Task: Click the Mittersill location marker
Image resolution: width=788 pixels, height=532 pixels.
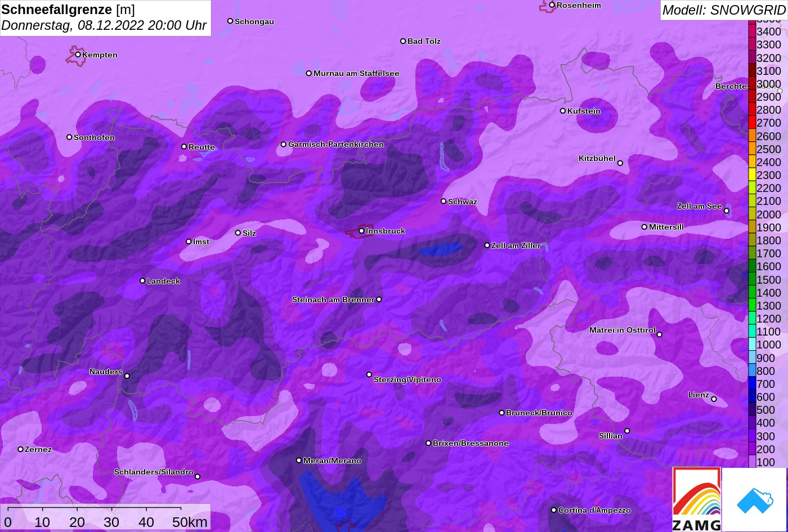Action: [x=644, y=227]
